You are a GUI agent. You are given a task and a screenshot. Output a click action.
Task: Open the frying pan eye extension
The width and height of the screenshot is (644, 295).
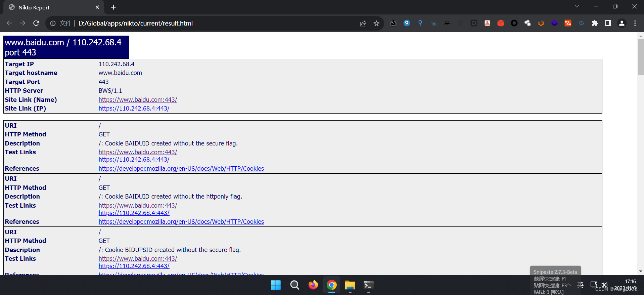[434, 23]
